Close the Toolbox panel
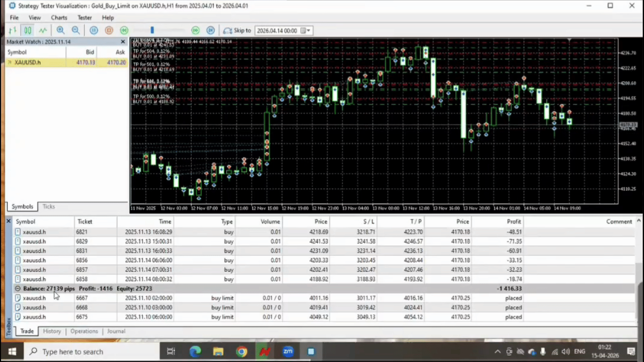644x362 pixels. click(x=9, y=221)
